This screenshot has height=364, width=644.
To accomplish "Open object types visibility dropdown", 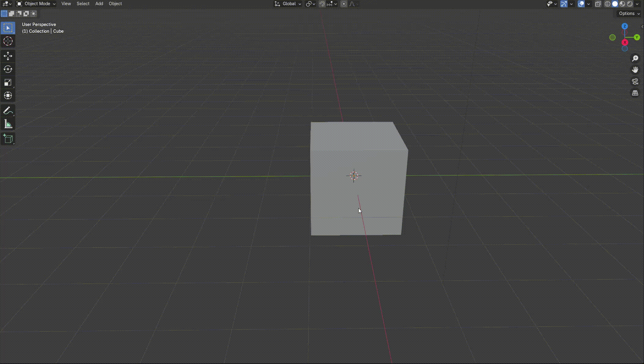I will [552, 4].
